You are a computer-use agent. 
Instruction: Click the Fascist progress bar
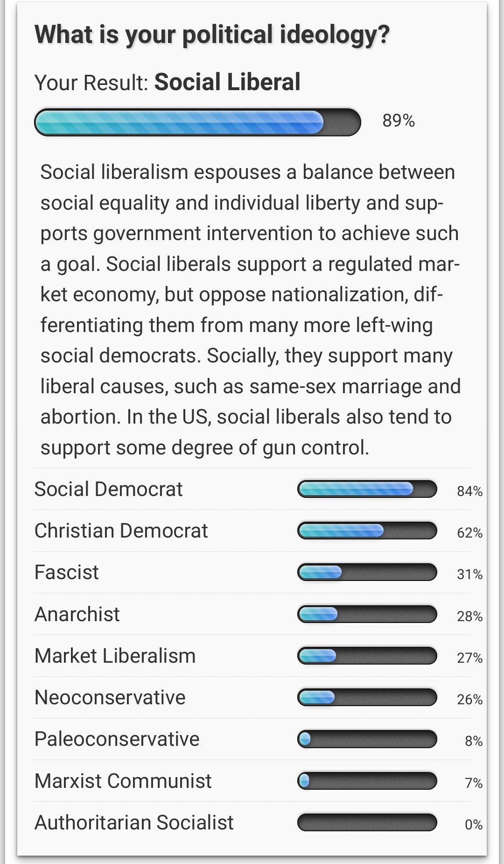[367, 572]
